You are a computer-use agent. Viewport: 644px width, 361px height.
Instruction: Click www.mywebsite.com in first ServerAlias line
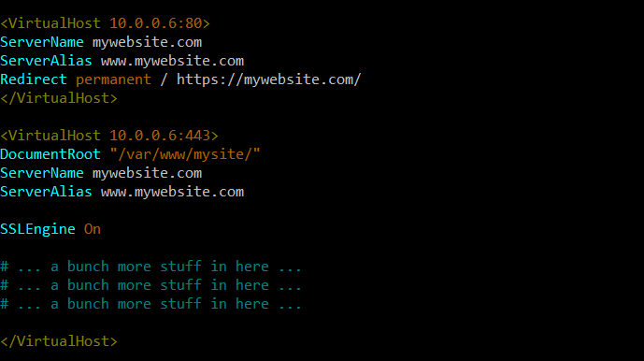pos(173,62)
